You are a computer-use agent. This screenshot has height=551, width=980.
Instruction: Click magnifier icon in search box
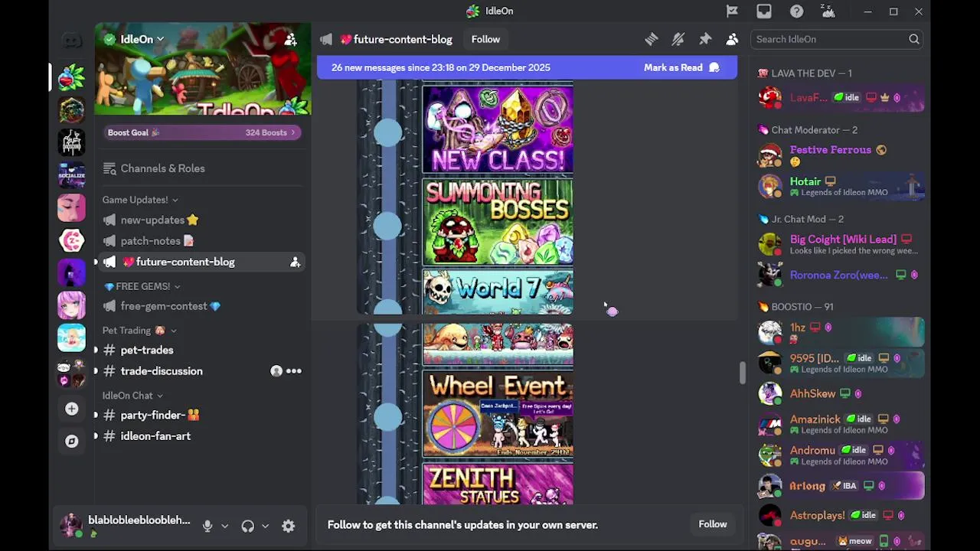coord(914,39)
